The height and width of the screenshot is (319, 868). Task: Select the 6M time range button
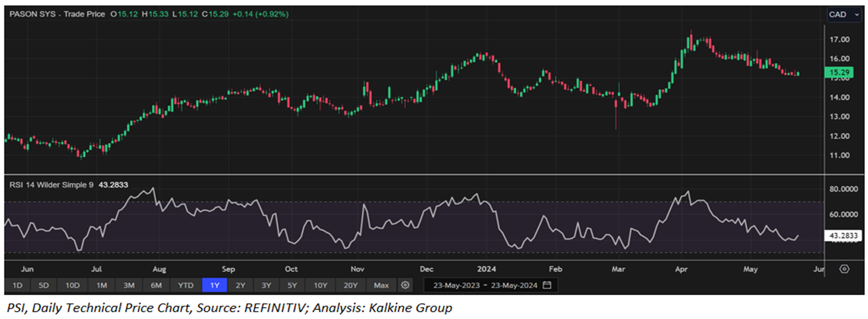tap(156, 286)
